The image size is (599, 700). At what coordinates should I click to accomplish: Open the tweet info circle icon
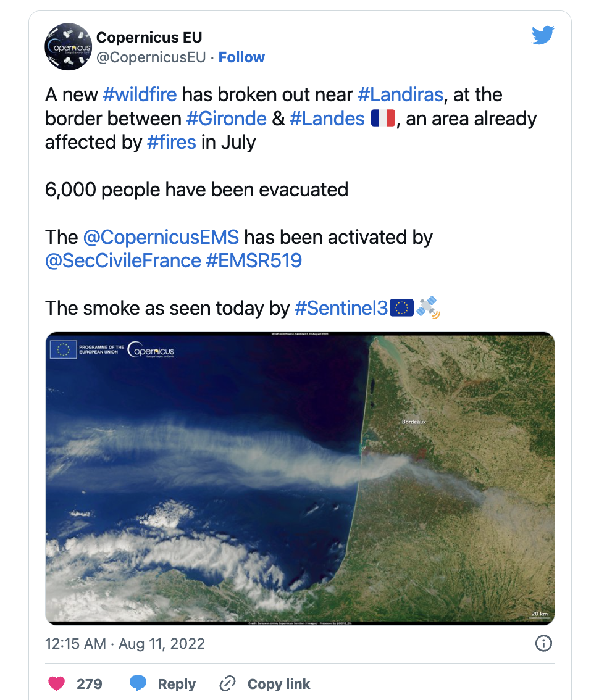[543, 643]
